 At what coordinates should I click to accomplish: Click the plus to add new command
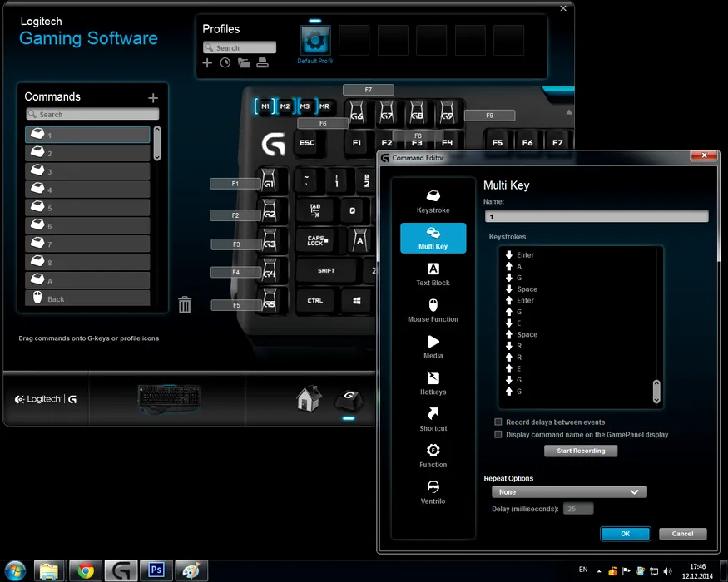152,98
